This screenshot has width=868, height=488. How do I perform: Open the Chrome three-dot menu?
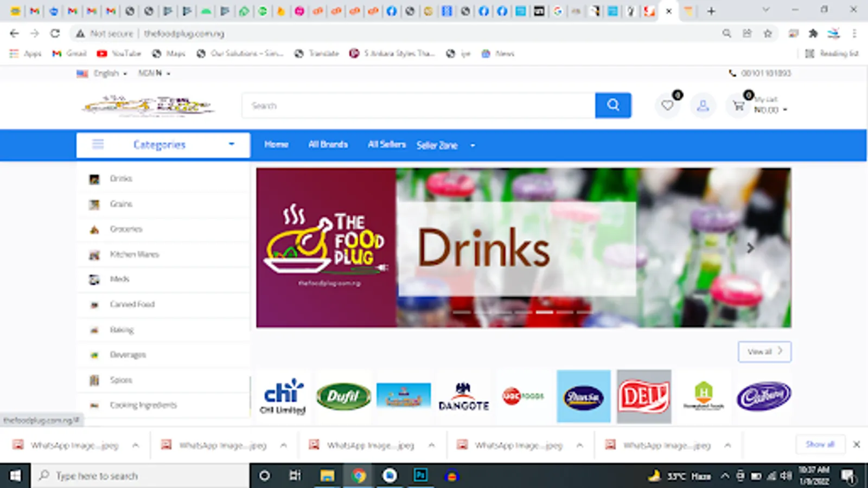[854, 34]
